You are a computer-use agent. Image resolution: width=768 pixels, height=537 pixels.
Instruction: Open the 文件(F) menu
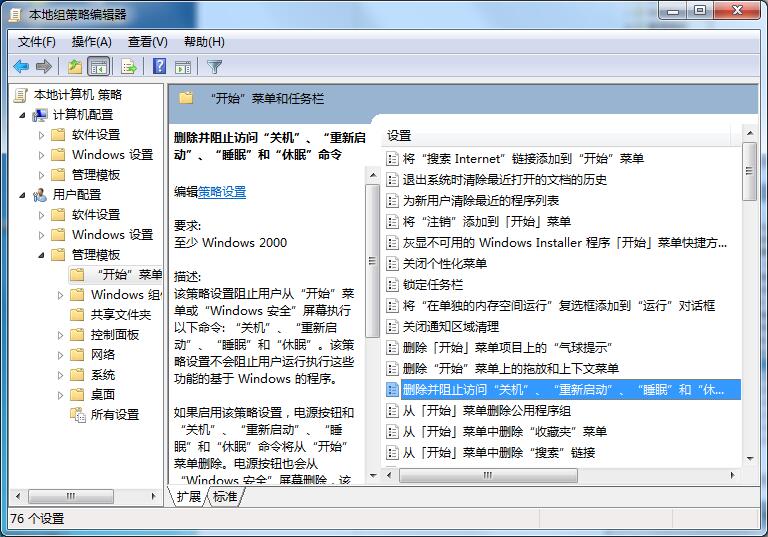37,42
